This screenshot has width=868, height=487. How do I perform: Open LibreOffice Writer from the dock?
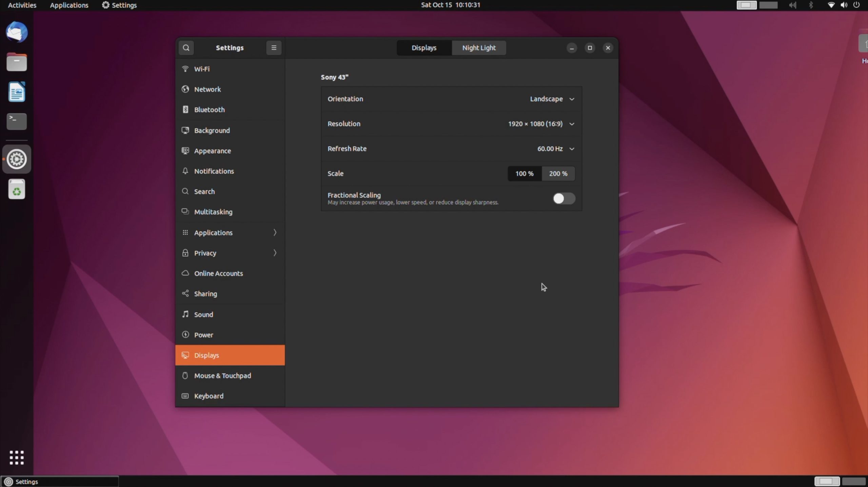(17, 92)
